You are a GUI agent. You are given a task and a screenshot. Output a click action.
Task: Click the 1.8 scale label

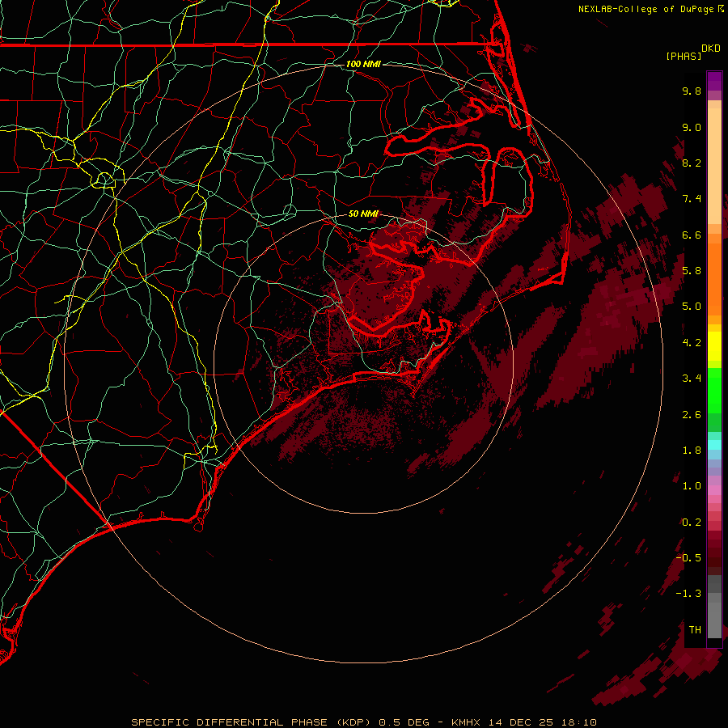tap(692, 451)
